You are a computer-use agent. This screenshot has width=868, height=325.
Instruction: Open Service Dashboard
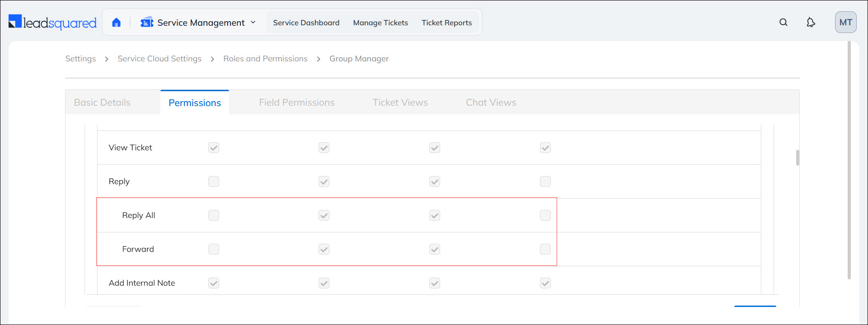306,23
